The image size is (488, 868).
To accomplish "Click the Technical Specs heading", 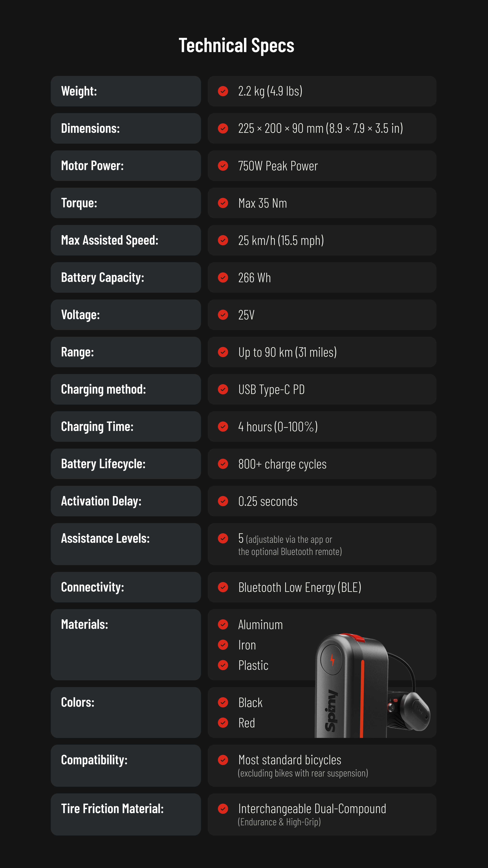I will click(x=236, y=46).
